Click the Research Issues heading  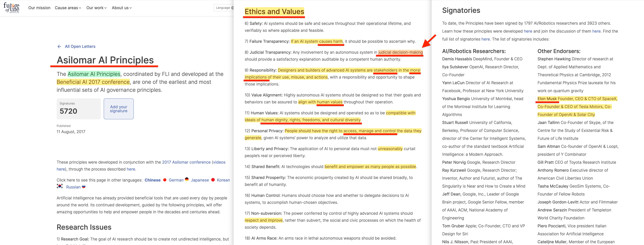coord(84,227)
